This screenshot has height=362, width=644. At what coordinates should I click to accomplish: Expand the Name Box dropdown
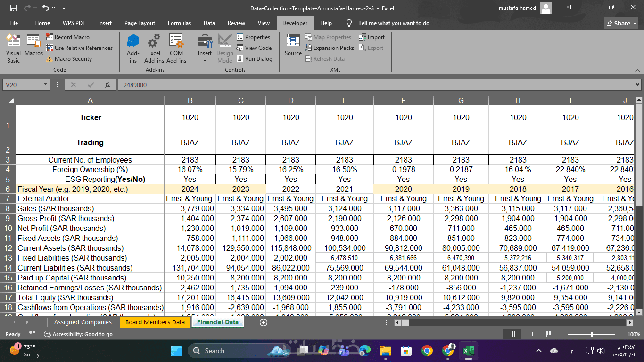tap(45, 85)
